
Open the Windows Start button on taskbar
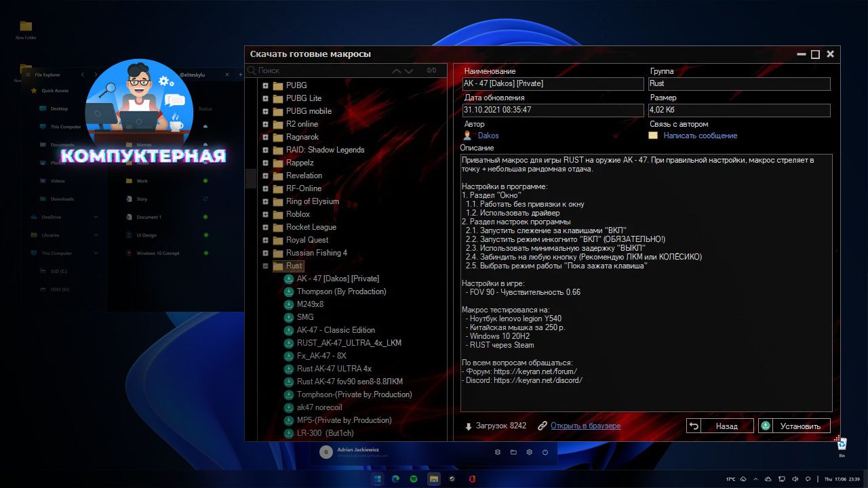(376, 479)
